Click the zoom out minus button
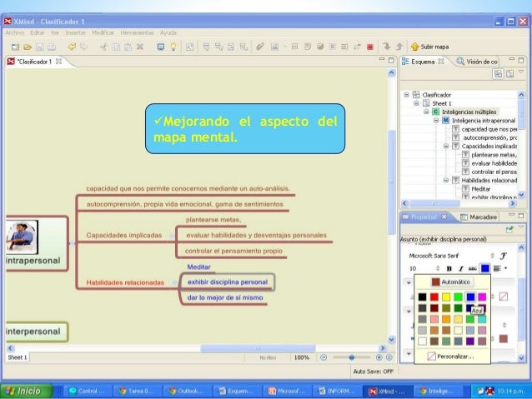Image resolution: width=532 pixels, height=399 pixels. tap(324, 357)
